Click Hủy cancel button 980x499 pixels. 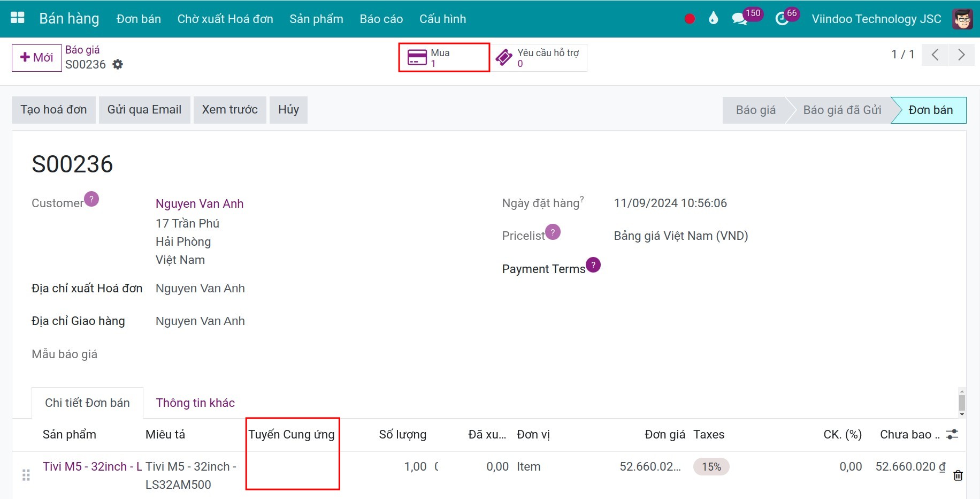(x=288, y=110)
